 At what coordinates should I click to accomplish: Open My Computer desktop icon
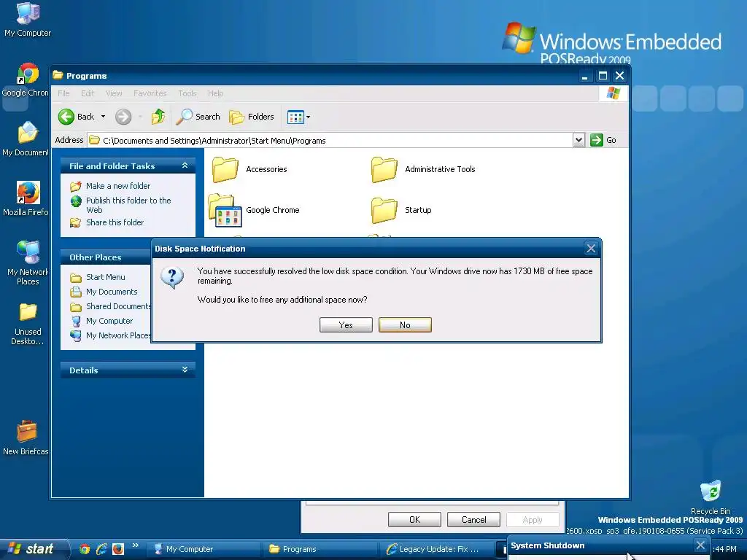pos(28,19)
